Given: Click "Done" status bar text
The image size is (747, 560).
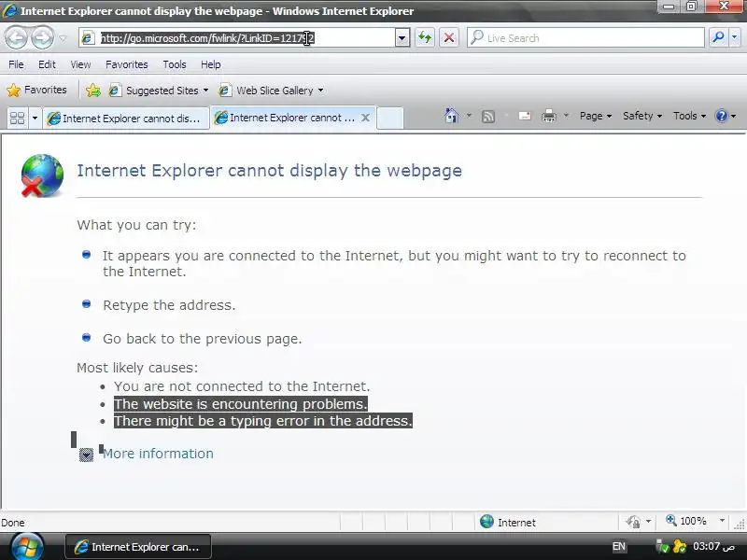Looking at the screenshot, I should 13,523.
